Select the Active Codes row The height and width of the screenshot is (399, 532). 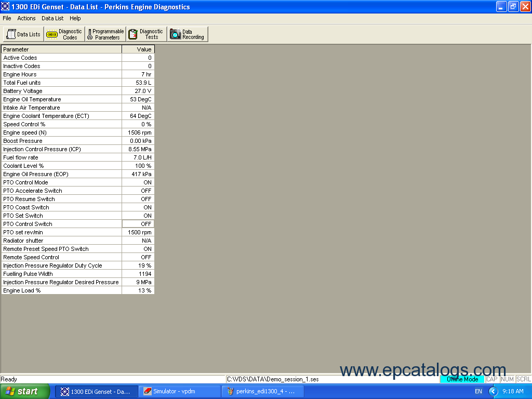[x=78, y=58]
